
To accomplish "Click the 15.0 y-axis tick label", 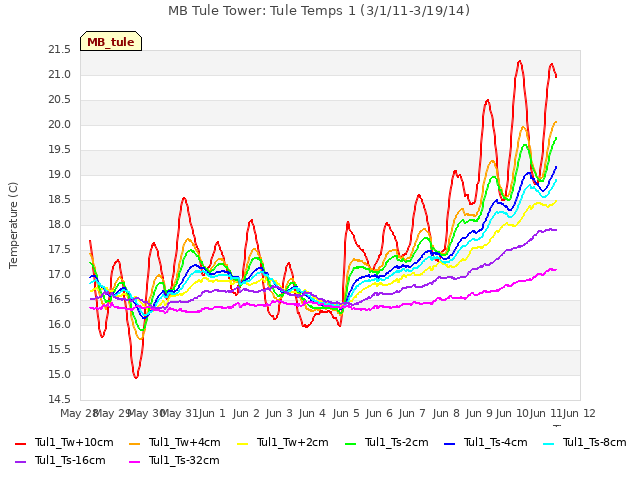I will coord(60,375).
